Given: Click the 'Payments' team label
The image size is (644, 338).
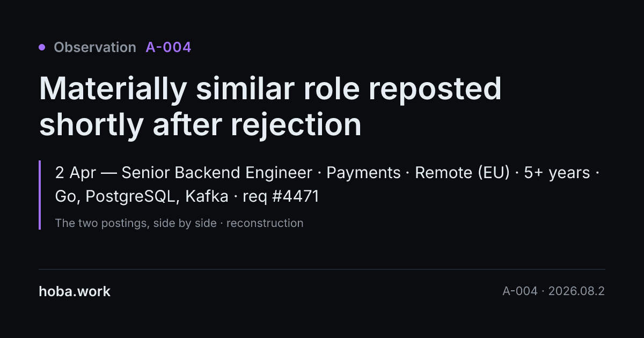Looking at the screenshot, I should click(x=363, y=173).
